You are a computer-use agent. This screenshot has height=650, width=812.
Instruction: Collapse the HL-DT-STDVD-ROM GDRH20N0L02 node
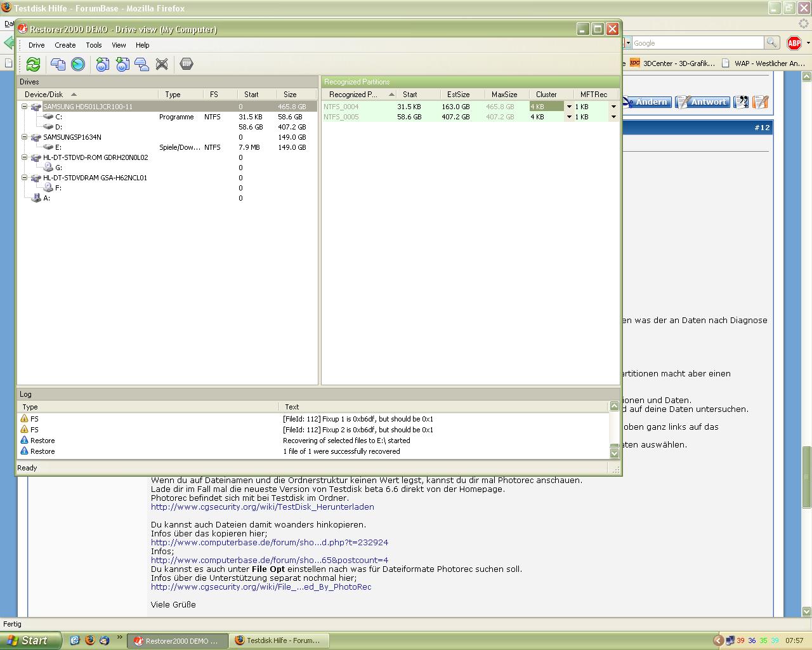pyautogui.click(x=25, y=157)
